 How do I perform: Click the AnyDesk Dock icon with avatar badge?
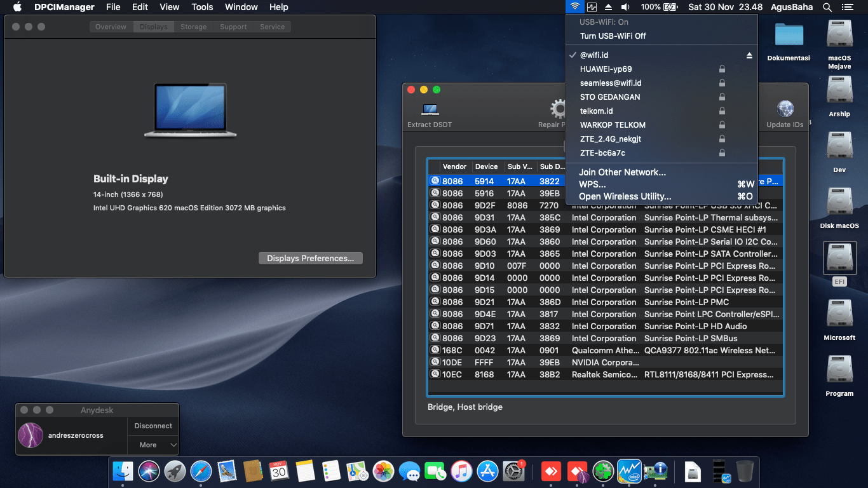[577, 471]
